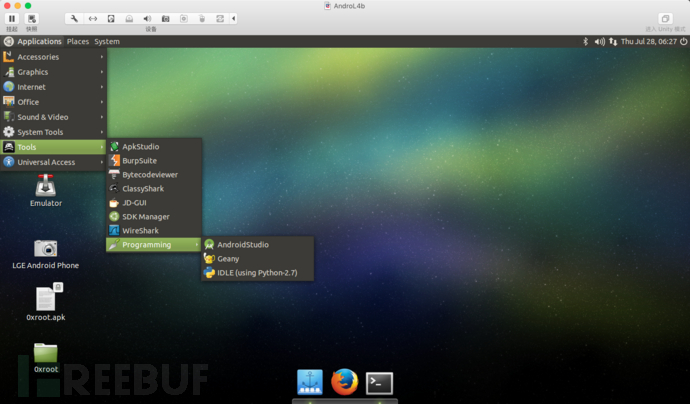Launch Geany from Programming submenu
The width and height of the screenshot is (690, 404).
257,259
